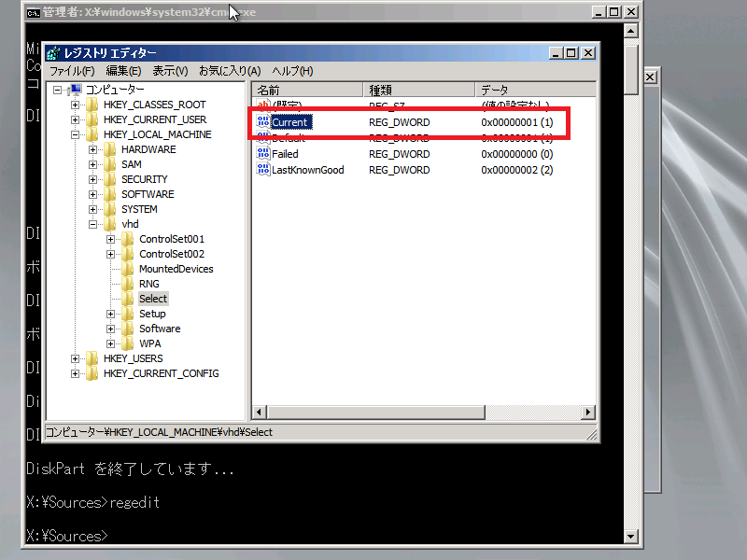
Task: Select the SOFTWARE key label under HKEY_LOCAL_MACHINE
Action: click(x=148, y=194)
